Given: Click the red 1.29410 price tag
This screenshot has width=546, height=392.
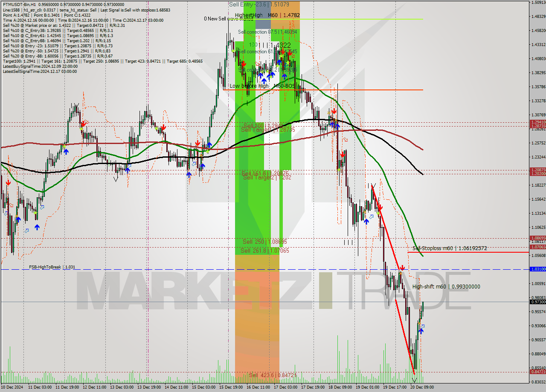Looking at the screenshot, I should click(x=537, y=122).
